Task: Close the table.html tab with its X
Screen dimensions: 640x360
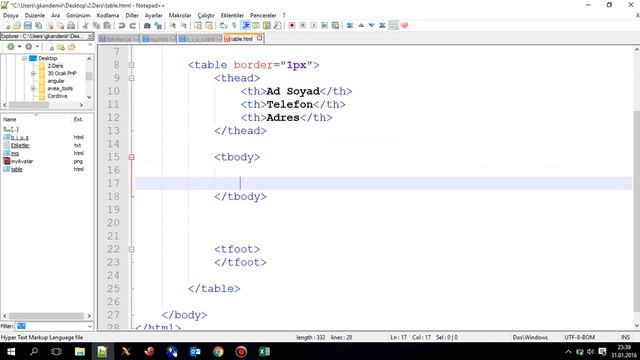Action: click(x=260, y=38)
